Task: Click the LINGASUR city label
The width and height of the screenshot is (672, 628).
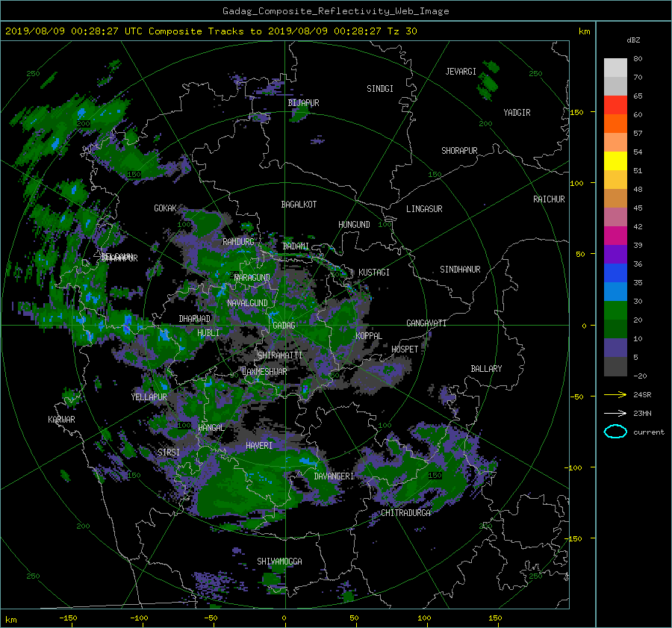Action: pos(424,209)
